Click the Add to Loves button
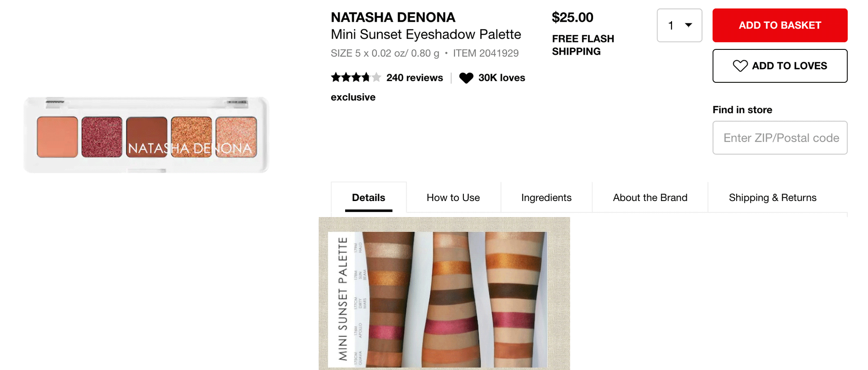 (x=780, y=66)
